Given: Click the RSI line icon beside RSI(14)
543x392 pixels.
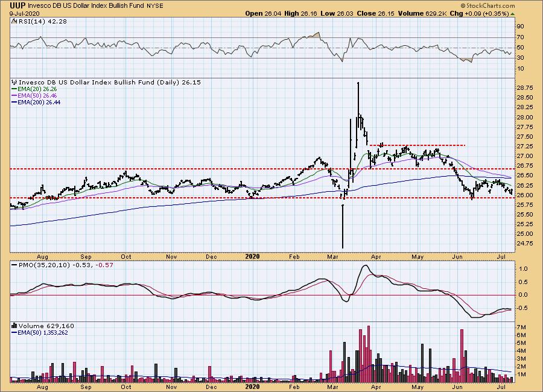Looking at the screenshot, I should click(14, 21).
